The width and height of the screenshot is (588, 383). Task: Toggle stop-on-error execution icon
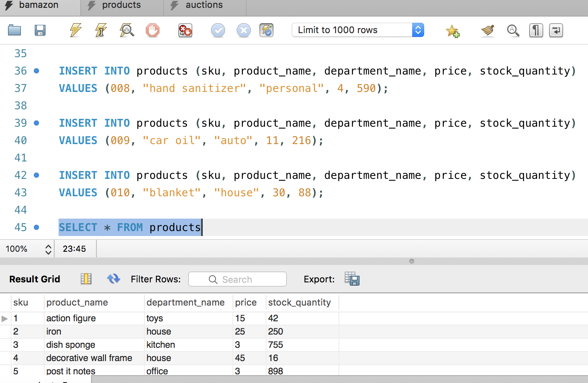185,30
